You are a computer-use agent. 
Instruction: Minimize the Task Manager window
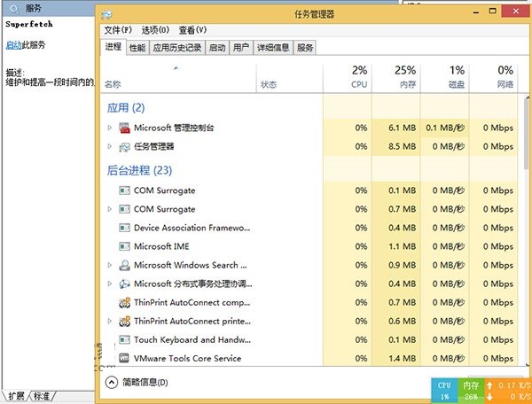pos(476,12)
